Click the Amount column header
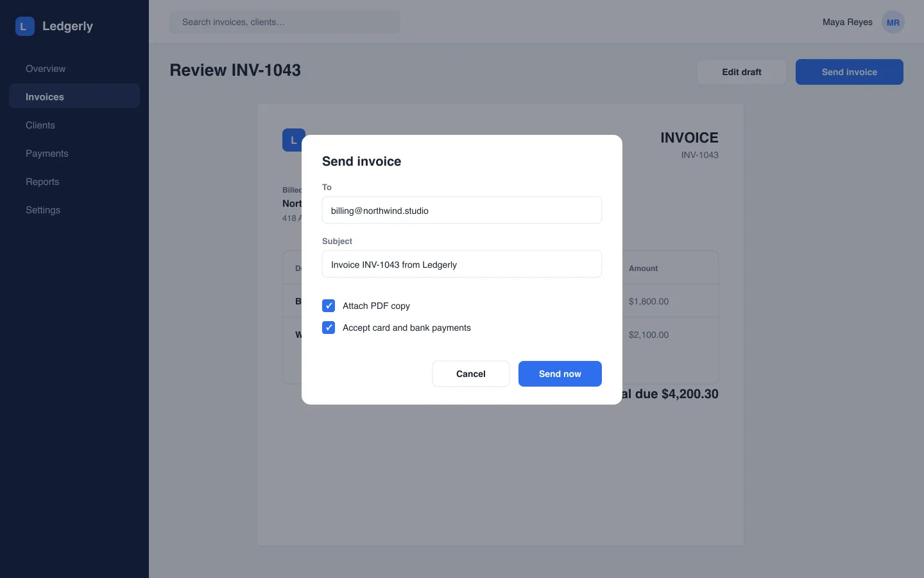 tap(644, 268)
